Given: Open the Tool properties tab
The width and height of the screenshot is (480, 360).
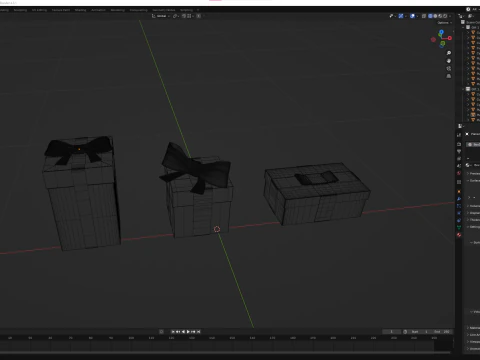Looking at the screenshot, I should click(x=459, y=135).
